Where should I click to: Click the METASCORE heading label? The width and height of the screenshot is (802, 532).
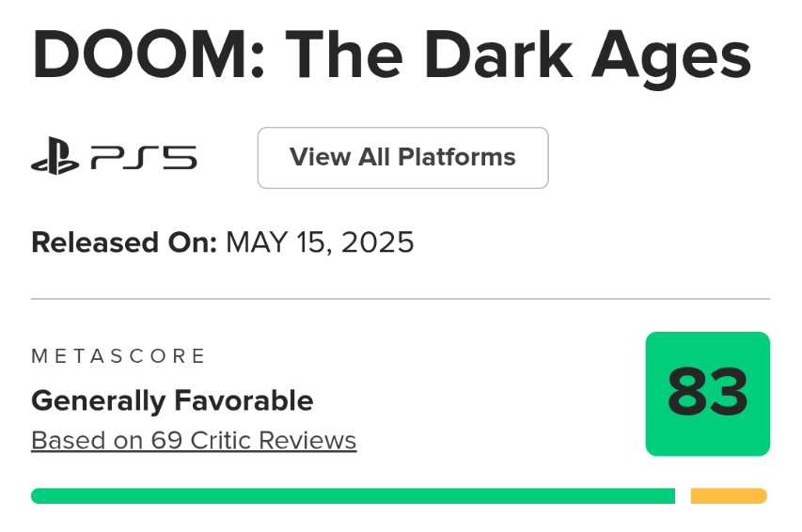coord(118,356)
